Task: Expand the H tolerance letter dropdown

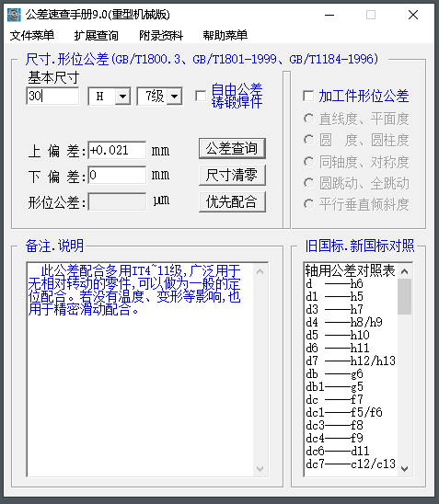Action: 122,96
